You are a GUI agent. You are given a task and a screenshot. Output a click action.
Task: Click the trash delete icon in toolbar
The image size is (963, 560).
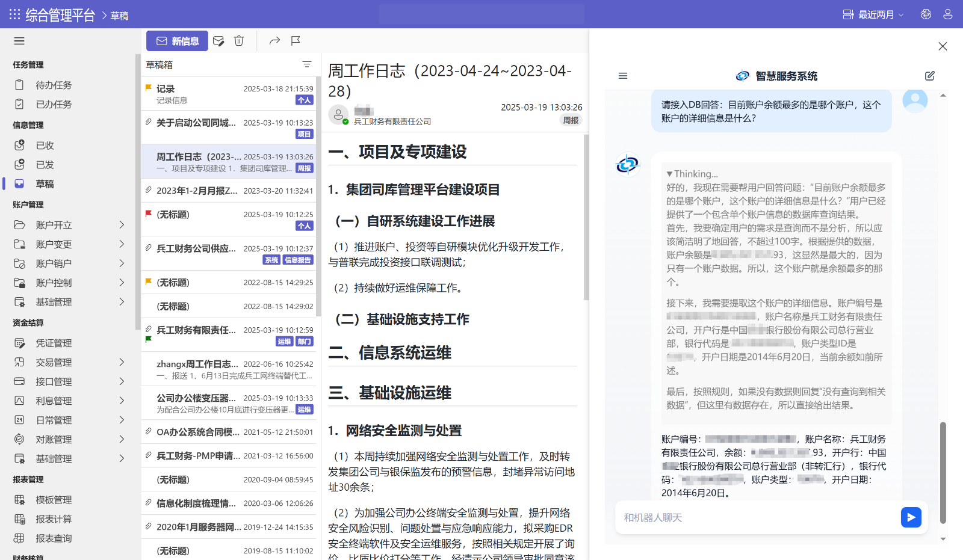click(x=239, y=41)
